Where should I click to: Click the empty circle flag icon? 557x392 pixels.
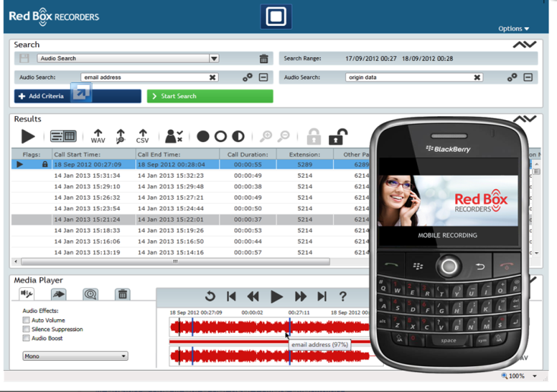(x=220, y=136)
